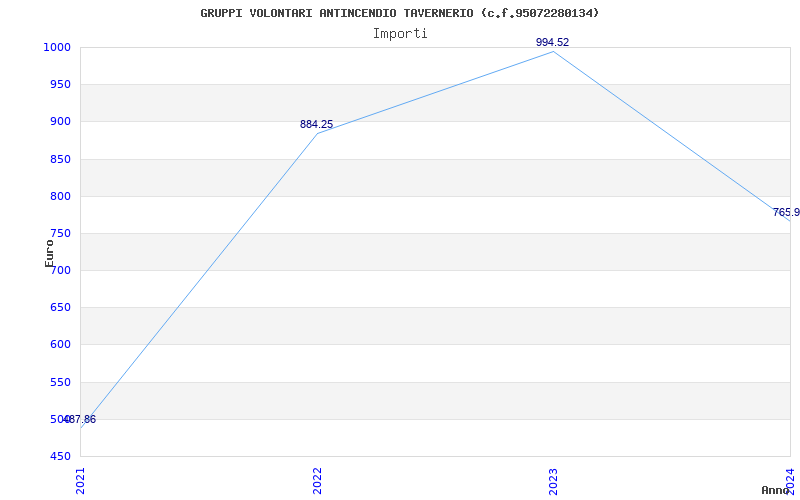
Task: Click the 650 y-axis tick label
Action: coord(59,308)
